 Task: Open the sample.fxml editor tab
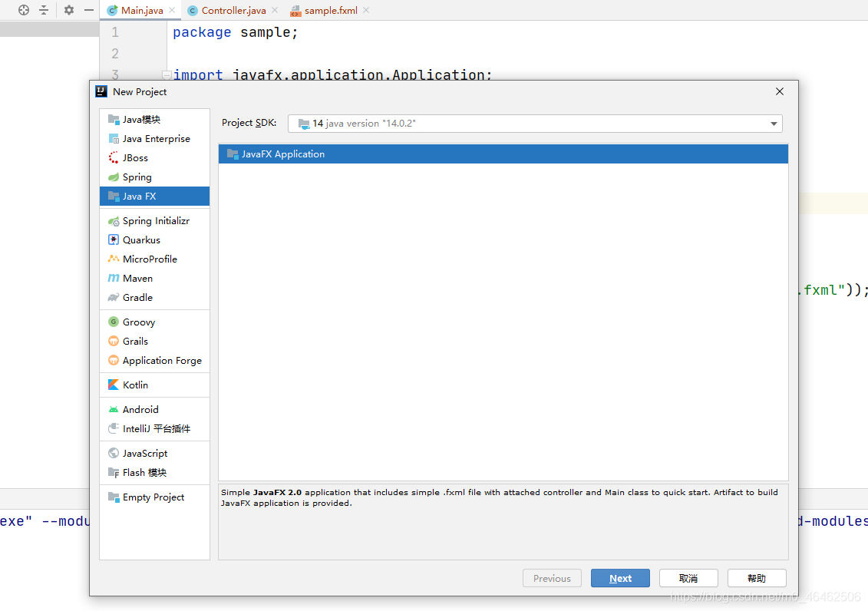pyautogui.click(x=330, y=11)
